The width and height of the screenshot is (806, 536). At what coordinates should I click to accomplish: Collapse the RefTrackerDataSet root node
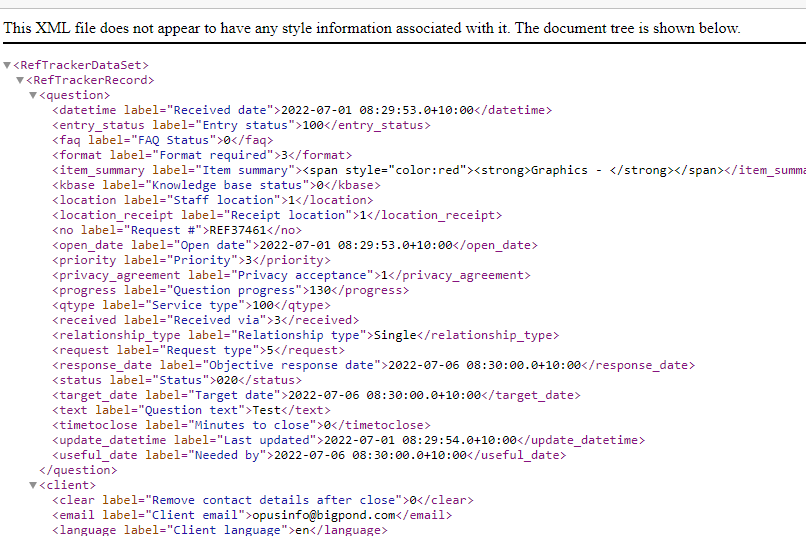(x=7, y=65)
